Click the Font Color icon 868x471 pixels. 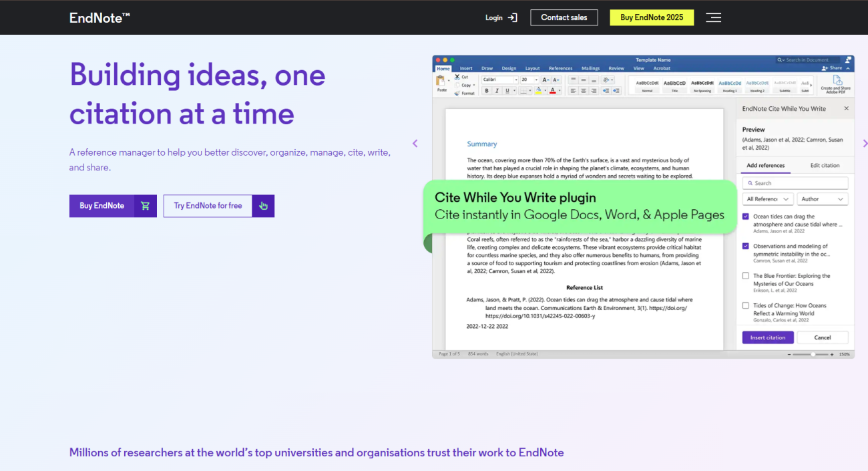[553, 90]
